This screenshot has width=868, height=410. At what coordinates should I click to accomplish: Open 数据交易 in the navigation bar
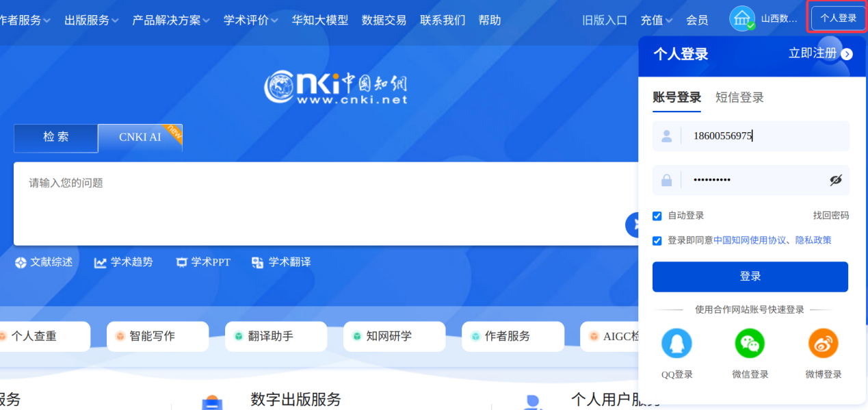click(x=384, y=21)
